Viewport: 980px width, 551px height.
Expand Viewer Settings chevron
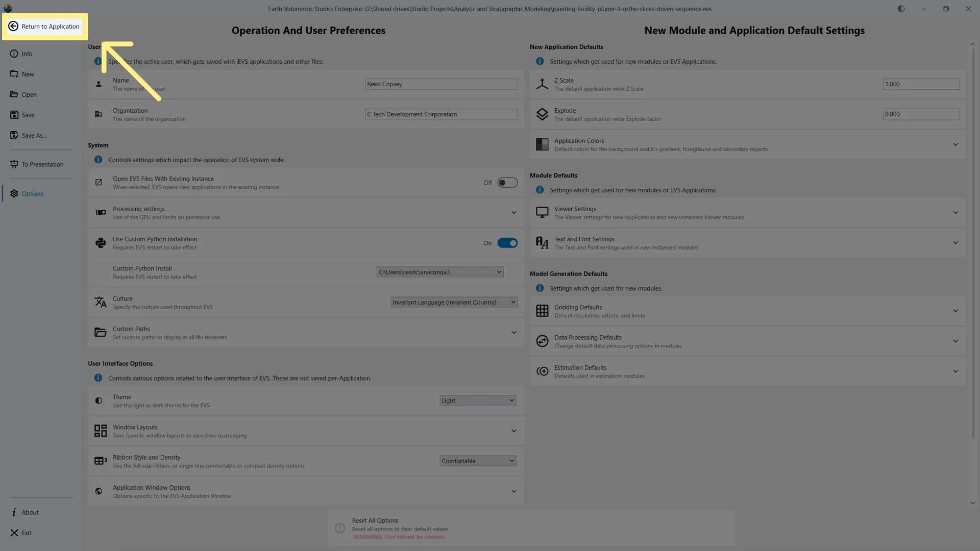tap(955, 212)
